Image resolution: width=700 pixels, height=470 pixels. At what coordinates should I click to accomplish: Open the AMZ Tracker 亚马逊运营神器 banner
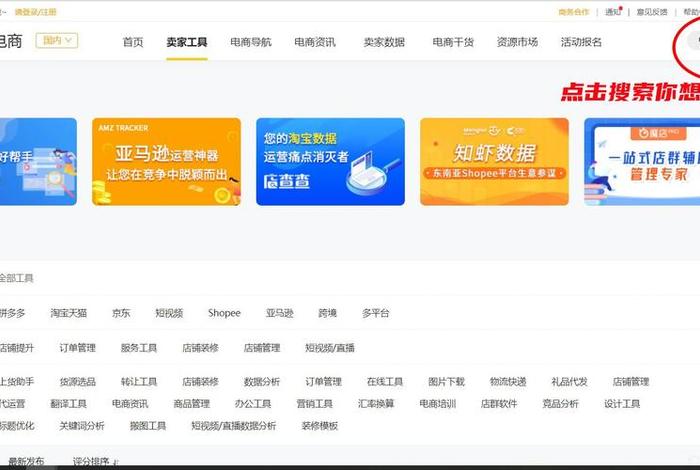pyautogui.click(x=167, y=162)
